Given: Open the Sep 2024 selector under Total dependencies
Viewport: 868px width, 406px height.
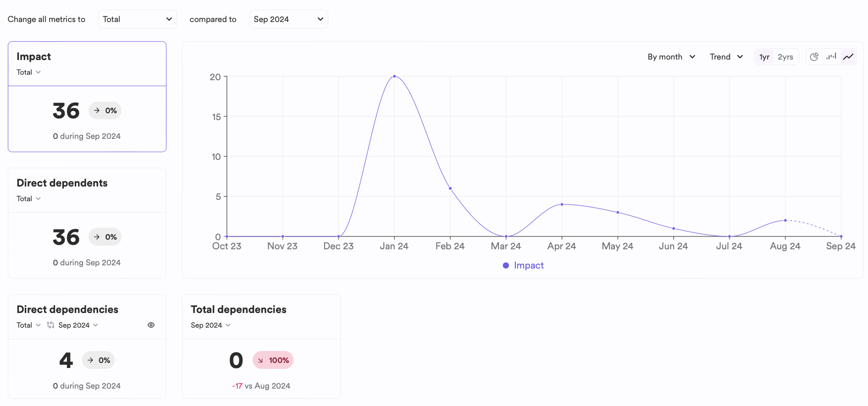Looking at the screenshot, I should point(210,325).
